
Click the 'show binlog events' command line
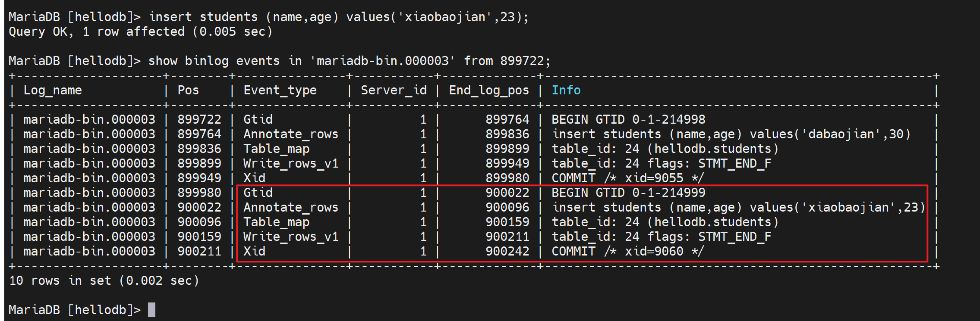[279, 61]
